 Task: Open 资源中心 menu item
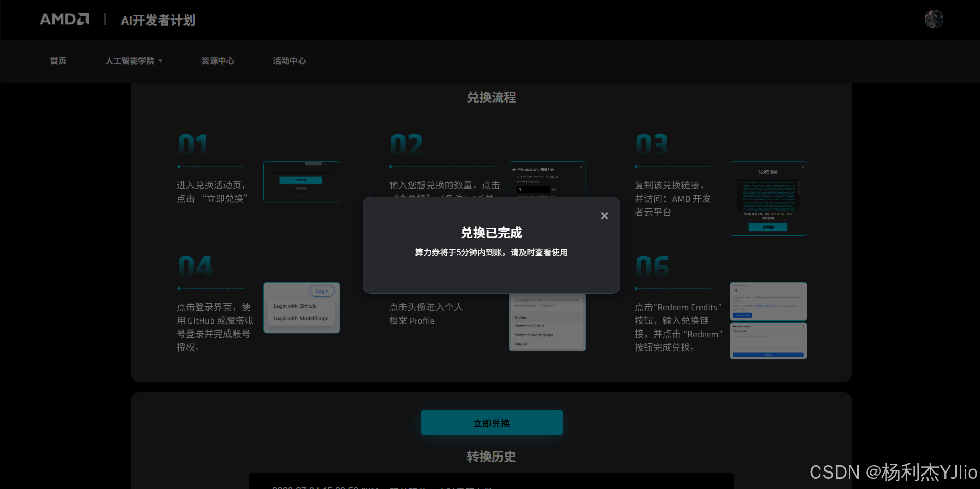tap(218, 61)
